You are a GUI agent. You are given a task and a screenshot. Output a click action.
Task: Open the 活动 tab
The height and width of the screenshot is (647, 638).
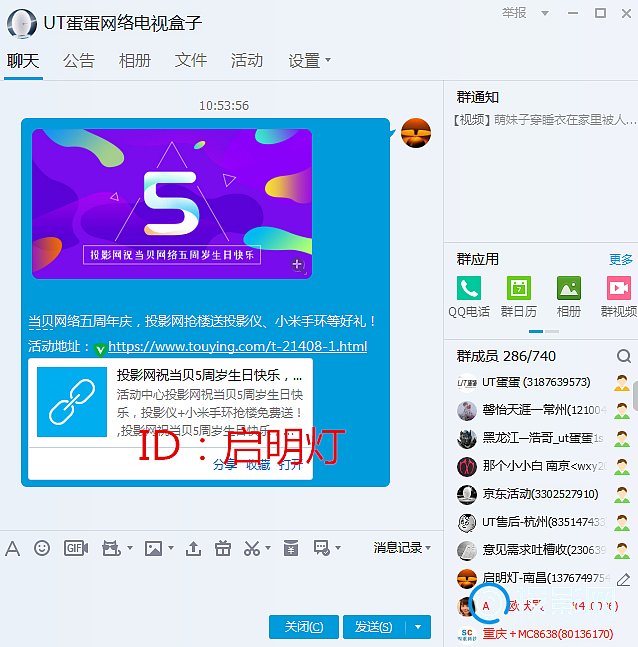click(x=246, y=61)
